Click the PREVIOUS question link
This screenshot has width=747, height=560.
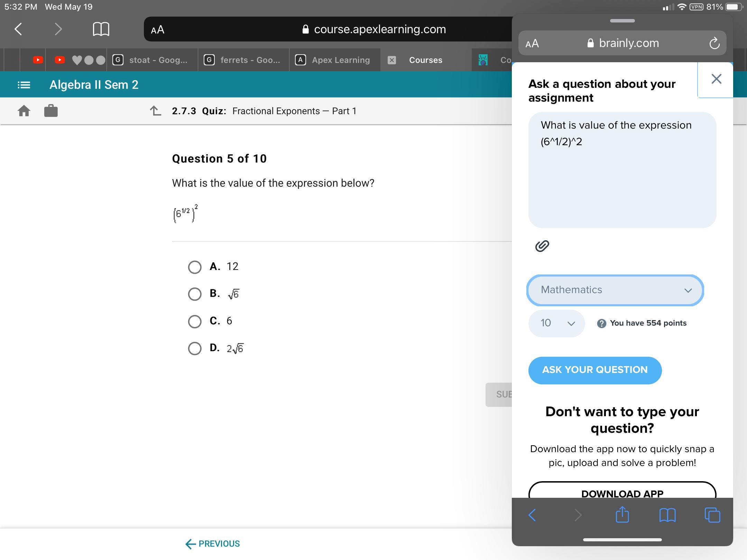pyautogui.click(x=213, y=544)
